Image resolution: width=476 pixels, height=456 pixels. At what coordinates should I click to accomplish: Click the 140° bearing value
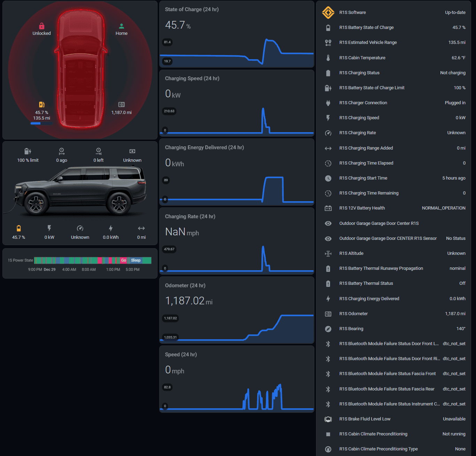click(461, 329)
